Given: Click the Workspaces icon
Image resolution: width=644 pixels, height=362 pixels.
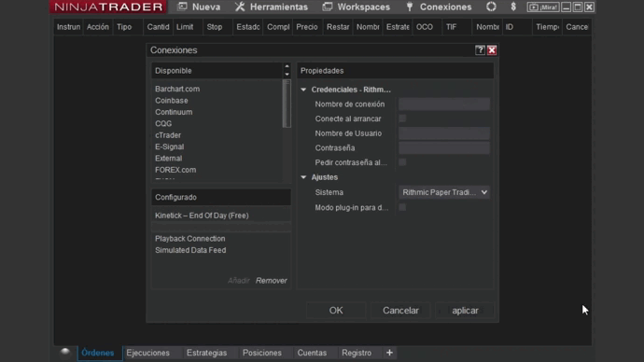Looking at the screenshot, I should pos(328,7).
